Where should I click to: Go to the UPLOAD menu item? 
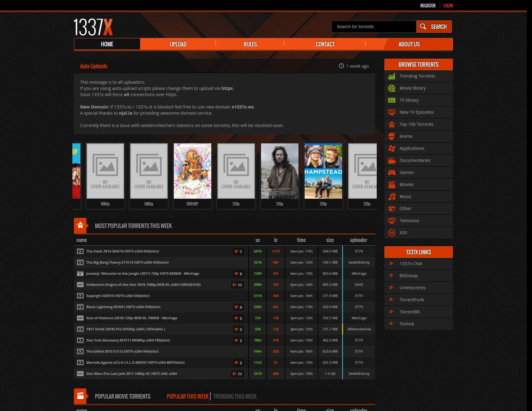pyautogui.click(x=178, y=44)
